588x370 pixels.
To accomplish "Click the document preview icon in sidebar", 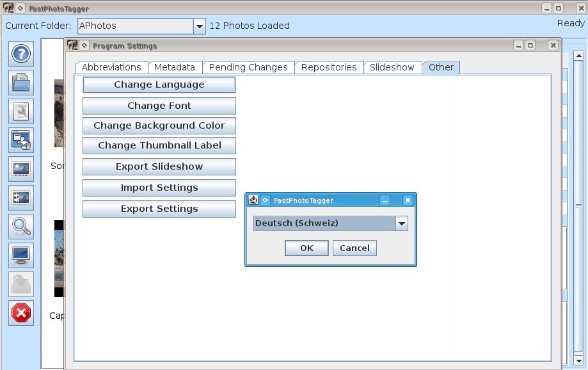I will (x=22, y=111).
